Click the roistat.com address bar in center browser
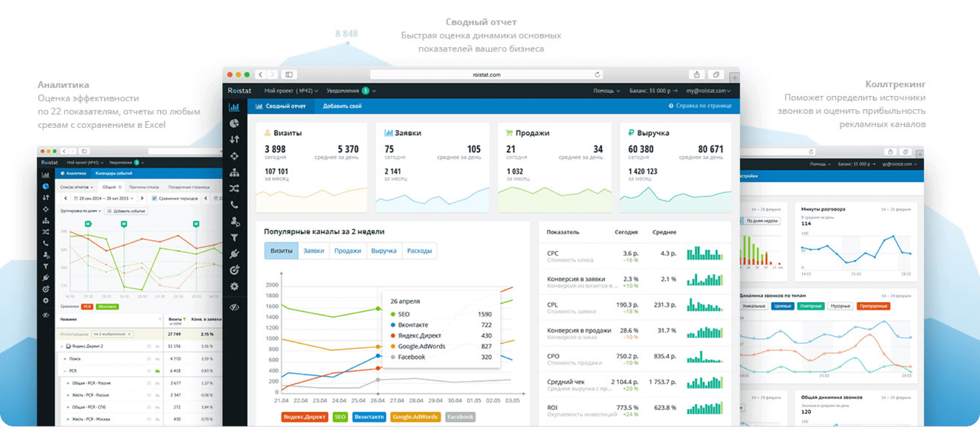The width and height of the screenshot is (980, 427). click(x=486, y=75)
